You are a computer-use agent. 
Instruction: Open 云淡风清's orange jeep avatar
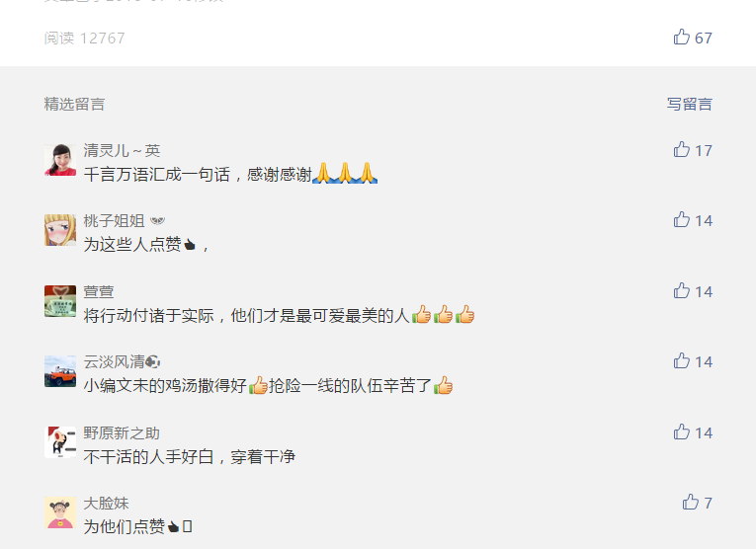(60, 371)
